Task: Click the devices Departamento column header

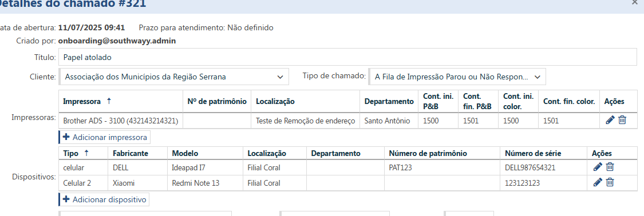Action: (345, 153)
